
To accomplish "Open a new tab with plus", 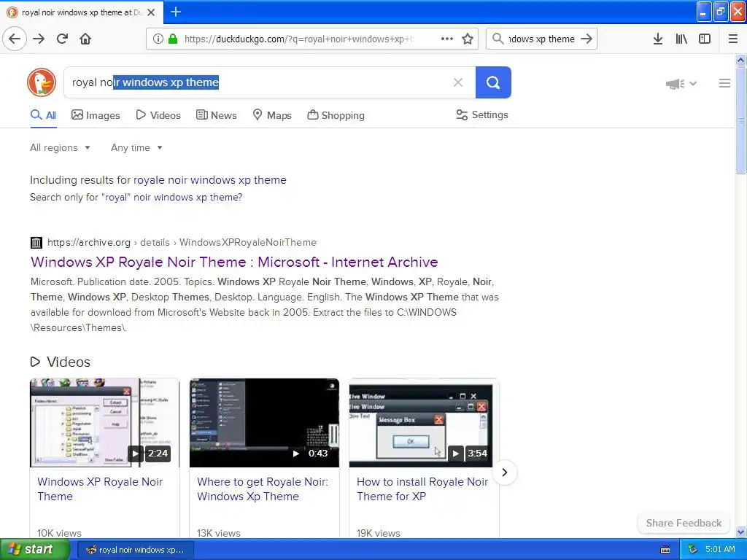I will point(176,12).
